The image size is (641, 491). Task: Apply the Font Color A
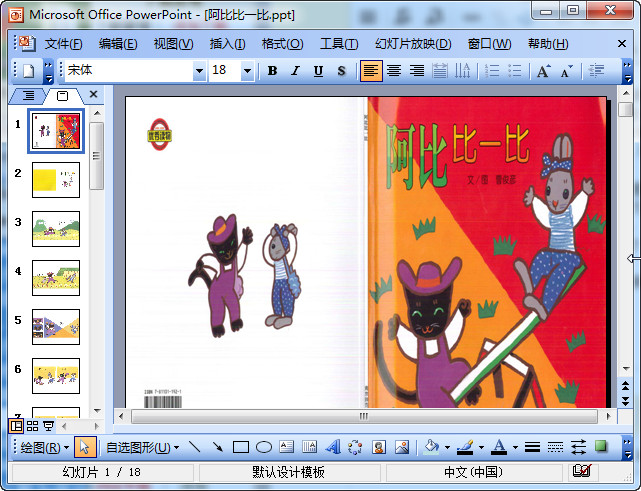499,447
